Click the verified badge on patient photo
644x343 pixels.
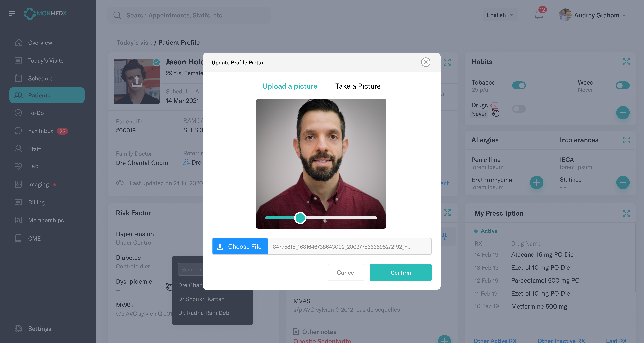point(157,62)
